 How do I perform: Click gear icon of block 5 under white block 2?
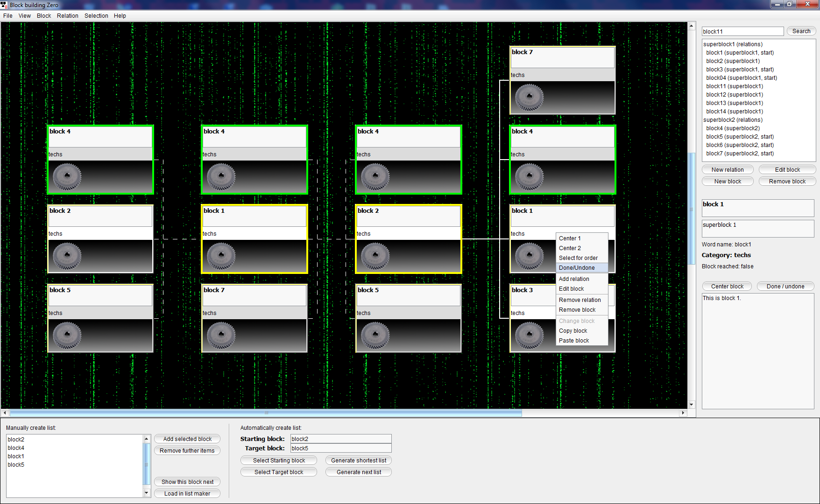[x=67, y=335]
